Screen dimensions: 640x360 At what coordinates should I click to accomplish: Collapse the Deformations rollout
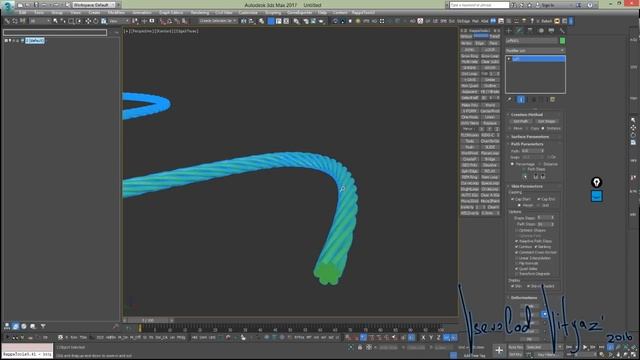tap(523, 298)
